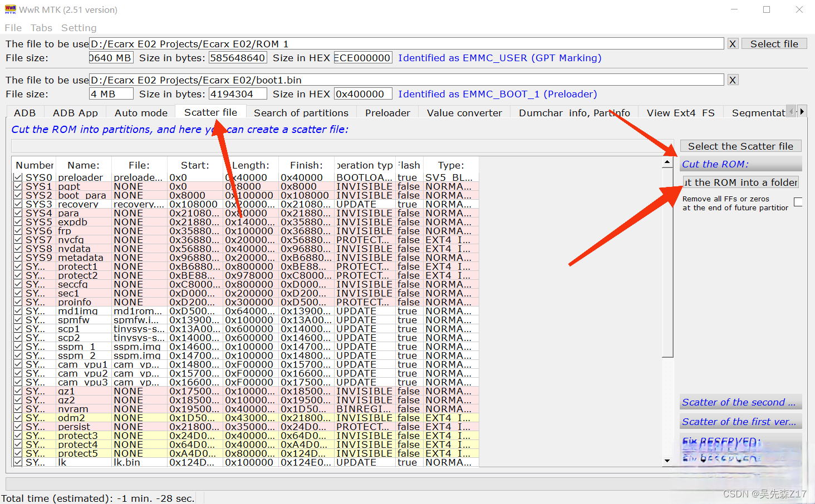
Task: Open the View Ext4 FS tab
Action: (x=680, y=113)
